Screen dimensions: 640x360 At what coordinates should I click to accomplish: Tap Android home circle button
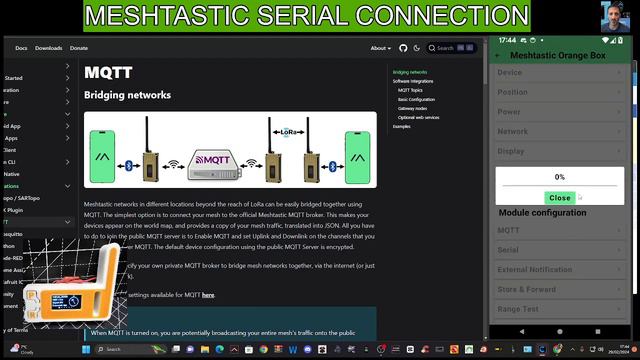tap(560, 331)
